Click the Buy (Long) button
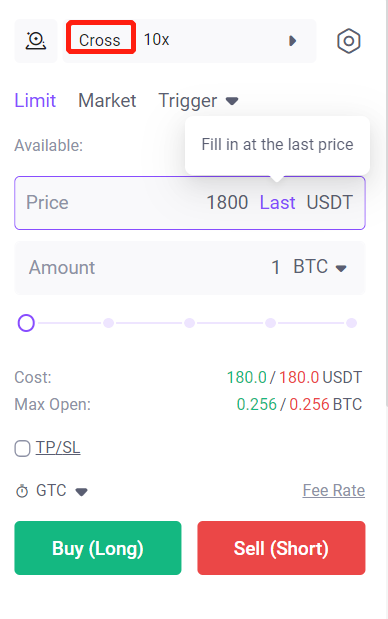 [98, 548]
